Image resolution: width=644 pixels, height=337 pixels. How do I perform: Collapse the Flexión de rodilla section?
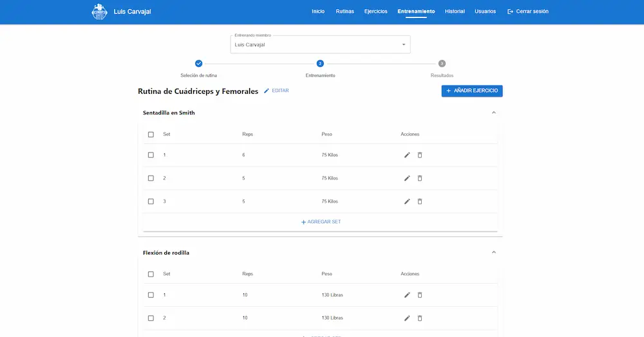pyautogui.click(x=494, y=253)
